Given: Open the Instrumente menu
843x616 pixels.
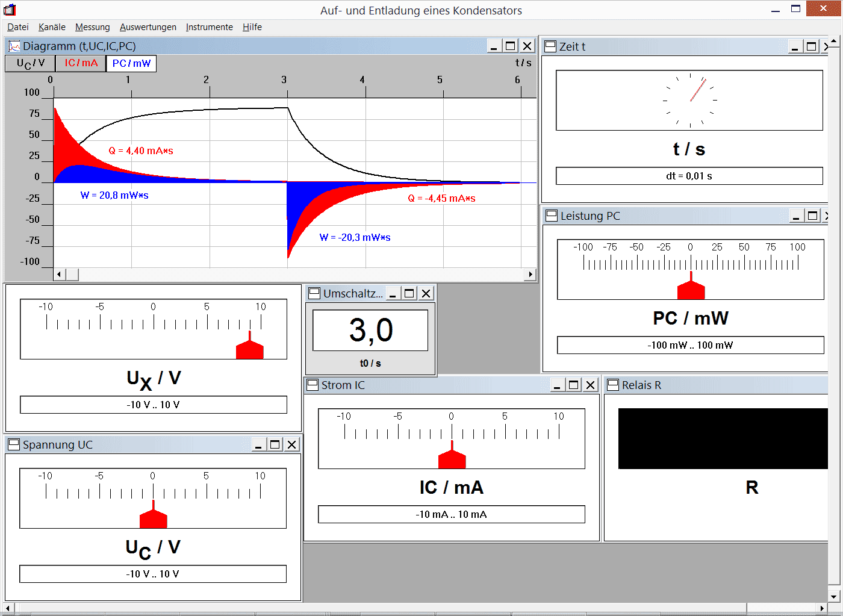Looking at the screenshot, I should (209, 27).
